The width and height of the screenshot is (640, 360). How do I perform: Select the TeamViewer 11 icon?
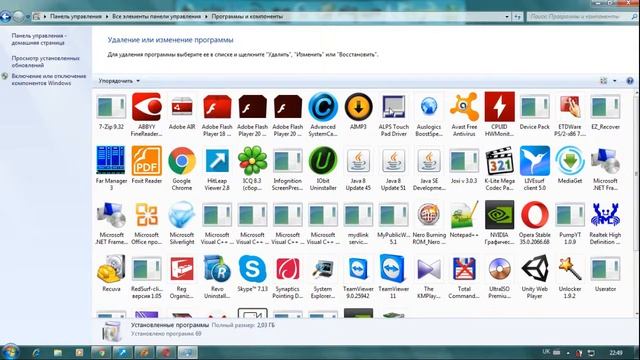(392, 269)
